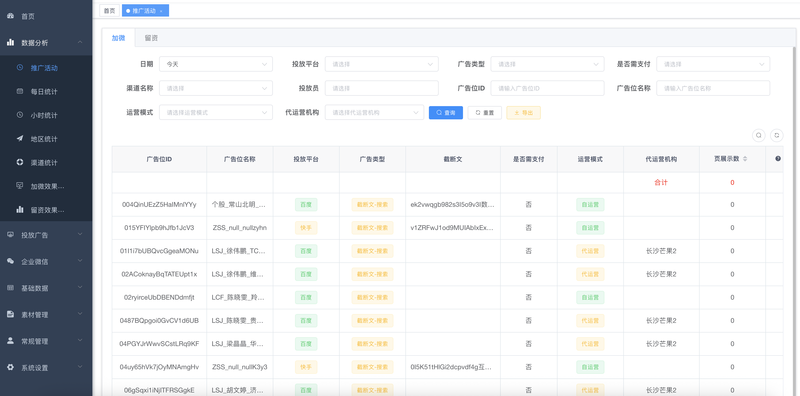Click 长沙芒果2 in 01I1i7bUBQvcGgeaMONu row

pos(661,251)
